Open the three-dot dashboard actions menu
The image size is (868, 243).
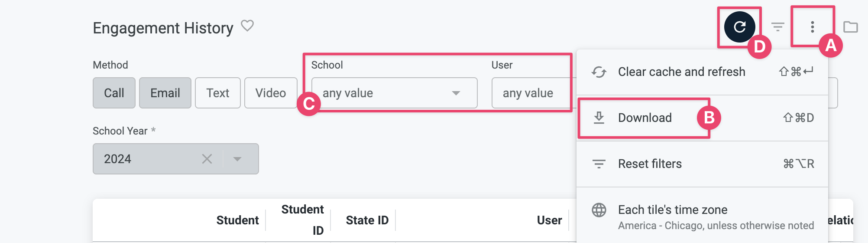[812, 27]
